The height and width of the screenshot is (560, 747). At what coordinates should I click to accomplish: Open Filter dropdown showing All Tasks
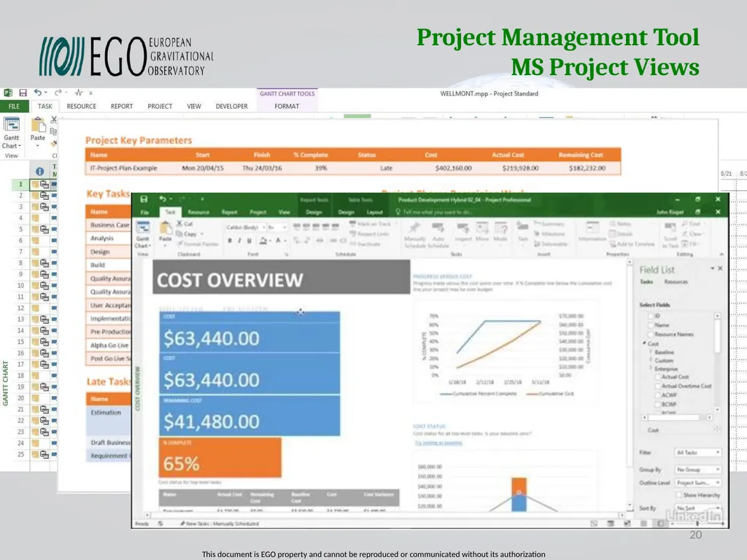698,452
